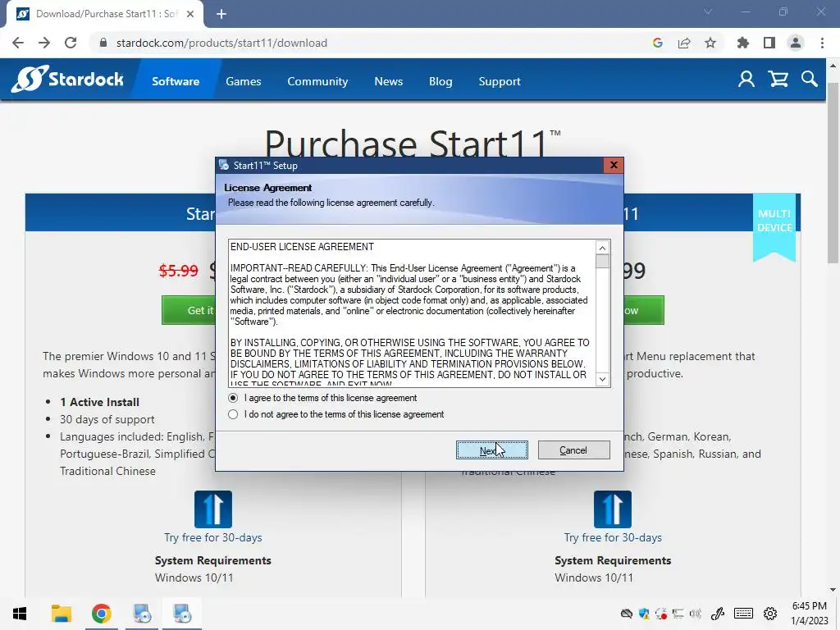Image resolution: width=840 pixels, height=630 pixels.
Task: Click the license agreement scrollbar thumb
Action: pyautogui.click(x=602, y=262)
